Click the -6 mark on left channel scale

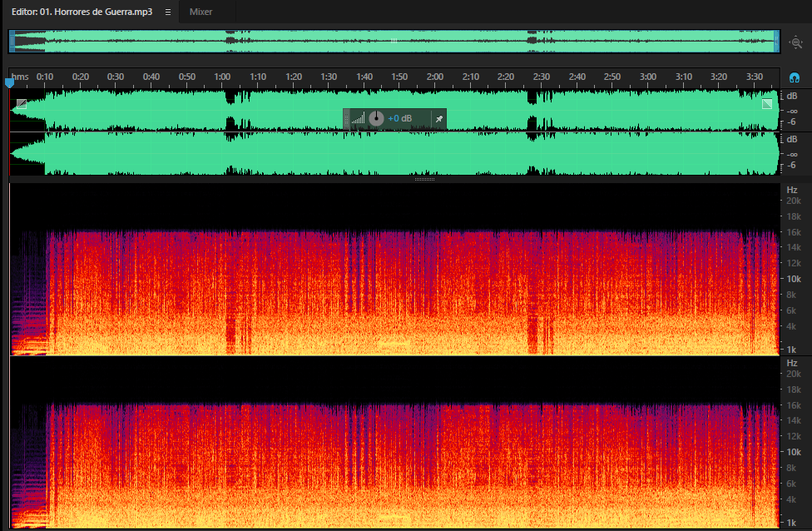click(791, 122)
